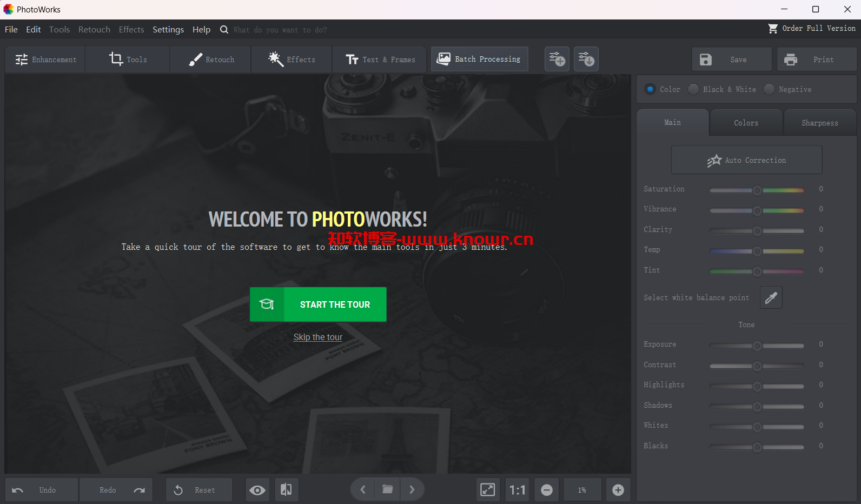Open the Help menu

pos(201,29)
